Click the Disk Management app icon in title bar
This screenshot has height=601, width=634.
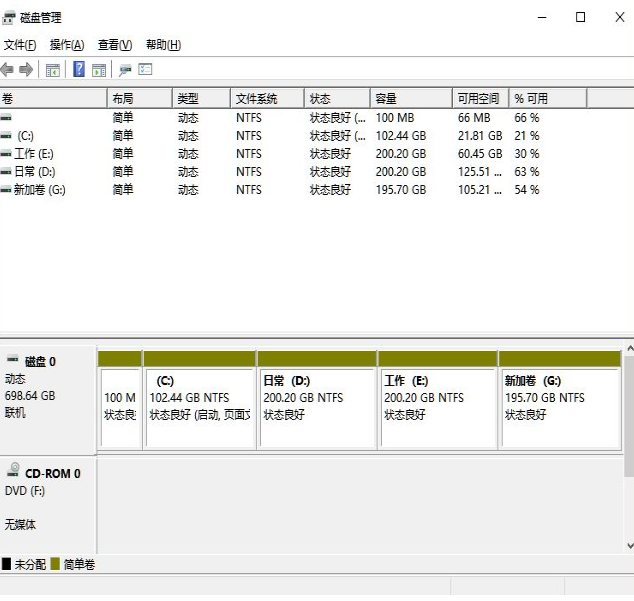click(9, 18)
